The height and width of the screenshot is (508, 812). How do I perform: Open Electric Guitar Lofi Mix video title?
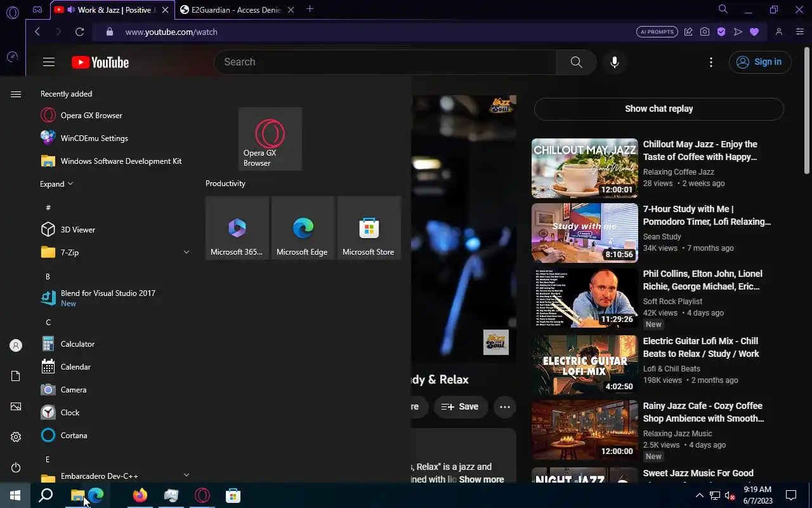[701, 347]
